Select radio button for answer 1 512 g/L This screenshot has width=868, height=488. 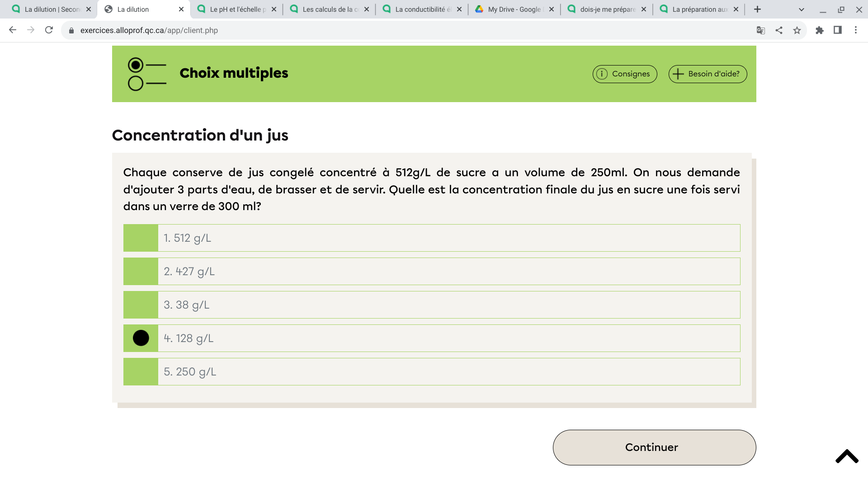click(141, 238)
